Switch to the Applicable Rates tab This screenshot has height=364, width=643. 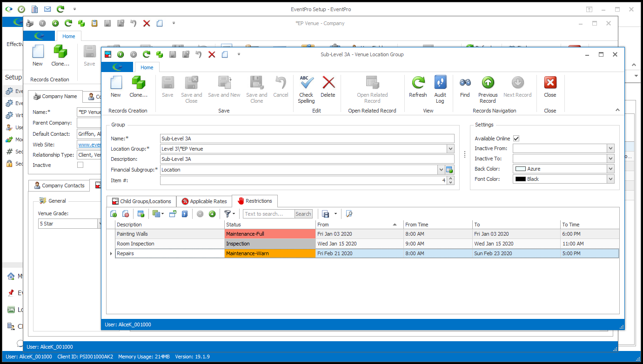point(204,201)
